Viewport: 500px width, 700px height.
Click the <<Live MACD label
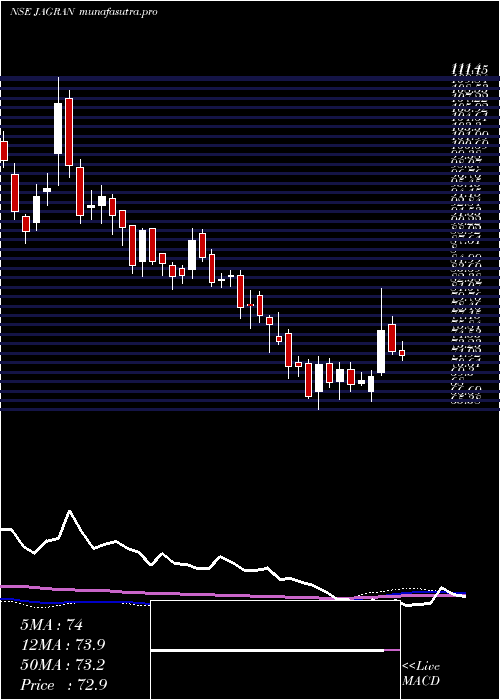tap(421, 674)
